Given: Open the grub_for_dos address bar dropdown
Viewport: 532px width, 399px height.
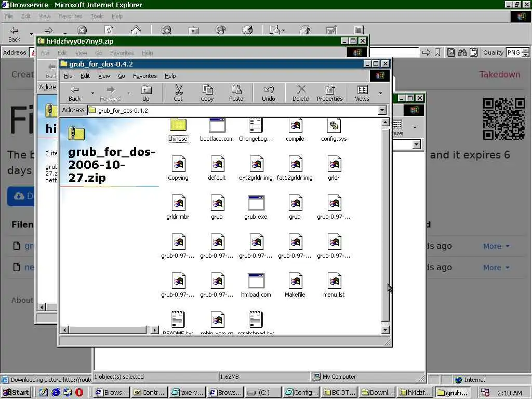Looking at the screenshot, I should point(382,110).
